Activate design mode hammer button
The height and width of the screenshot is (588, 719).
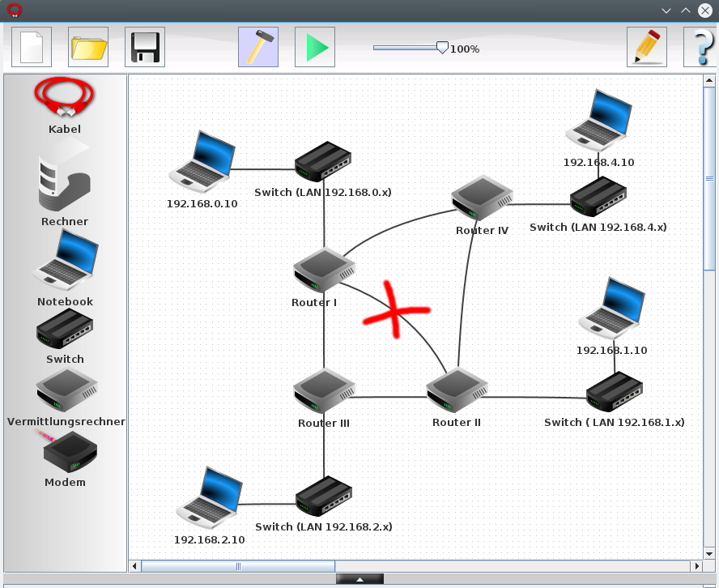click(x=258, y=48)
